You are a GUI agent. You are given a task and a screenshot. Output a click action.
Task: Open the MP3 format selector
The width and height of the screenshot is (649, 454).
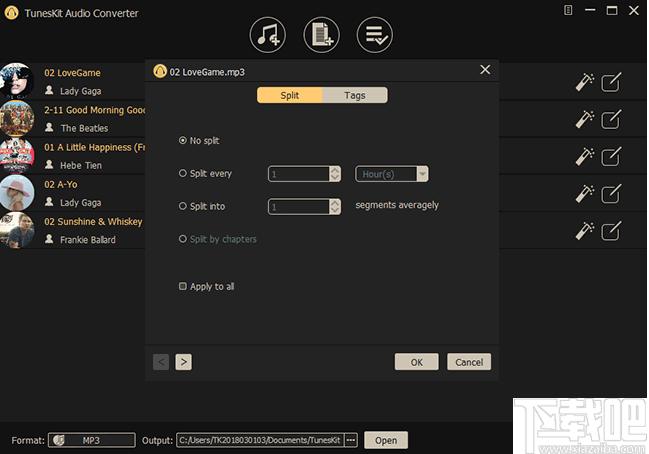[x=92, y=440]
